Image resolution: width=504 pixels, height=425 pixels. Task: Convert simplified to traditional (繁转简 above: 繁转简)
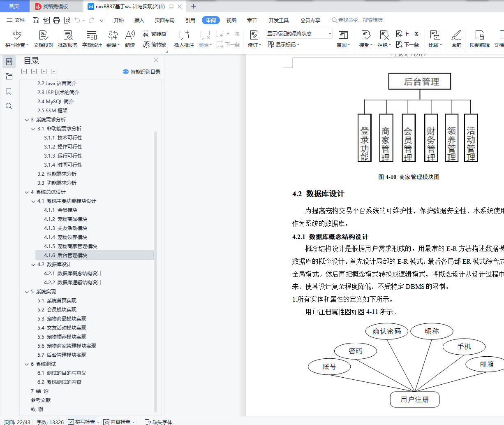tap(155, 34)
